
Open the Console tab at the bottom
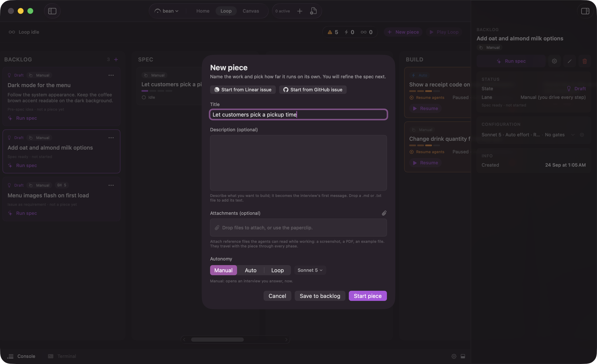click(21, 356)
